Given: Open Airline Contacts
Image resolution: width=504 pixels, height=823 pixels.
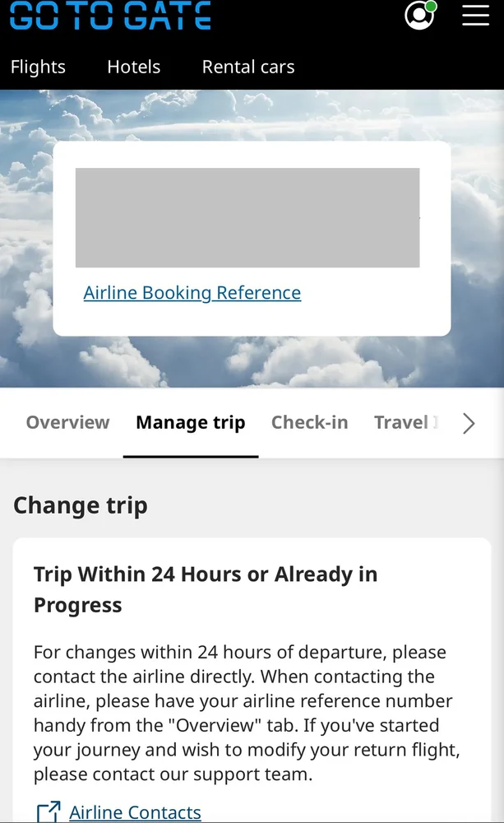Looking at the screenshot, I should tap(135, 812).
